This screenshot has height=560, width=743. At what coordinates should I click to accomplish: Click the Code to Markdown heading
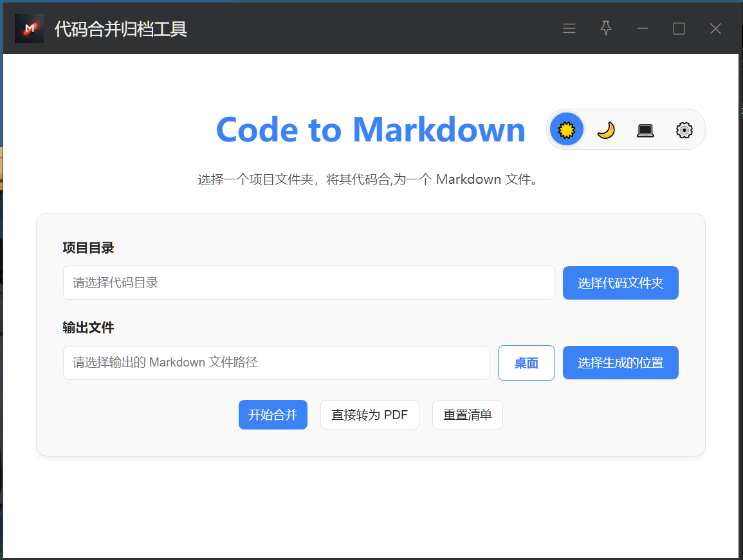coord(371,130)
